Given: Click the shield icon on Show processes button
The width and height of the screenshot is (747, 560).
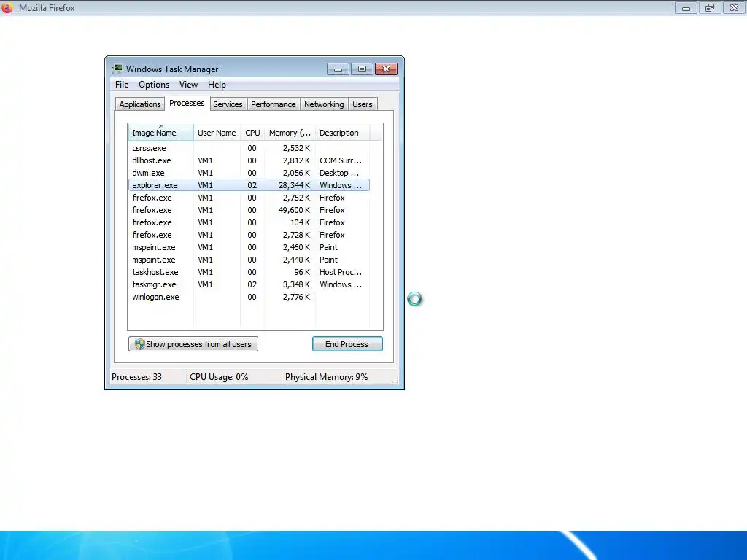Looking at the screenshot, I should click(x=139, y=344).
